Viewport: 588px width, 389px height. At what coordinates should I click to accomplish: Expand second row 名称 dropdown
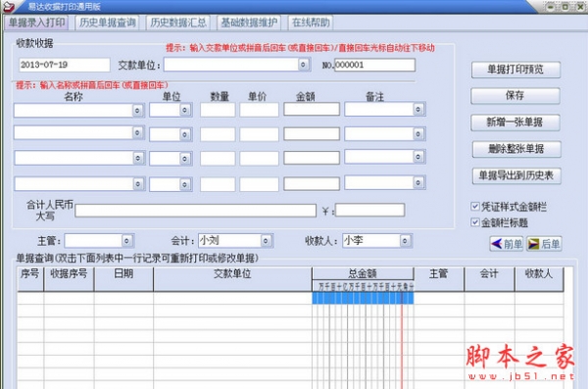[x=137, y=133]
